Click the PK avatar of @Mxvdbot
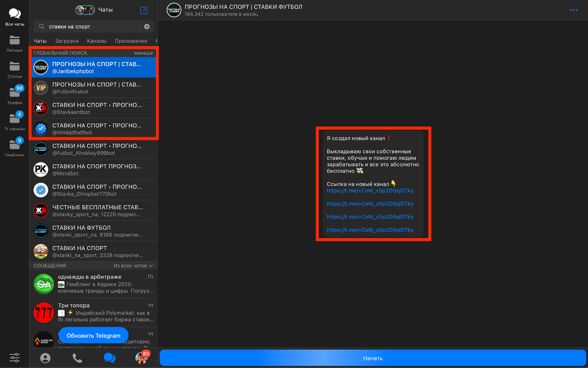588x368 pixels. point(41,169)
